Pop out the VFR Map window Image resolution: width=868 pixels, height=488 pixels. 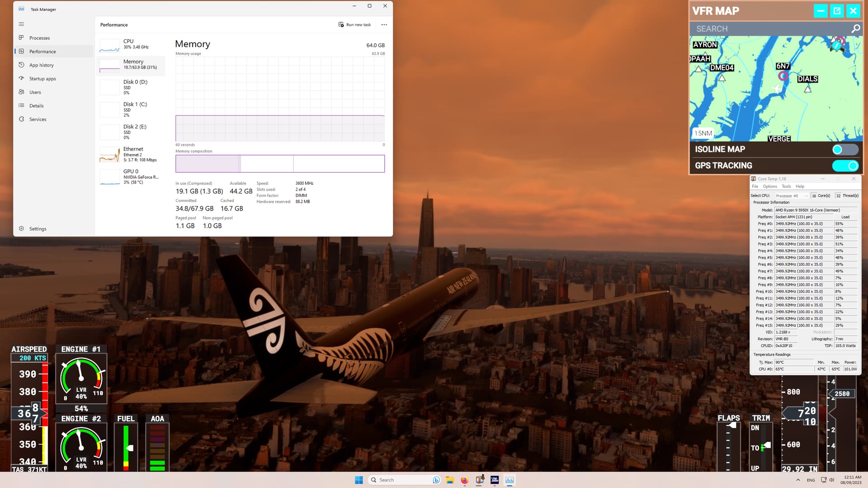(x=837, y=11)
